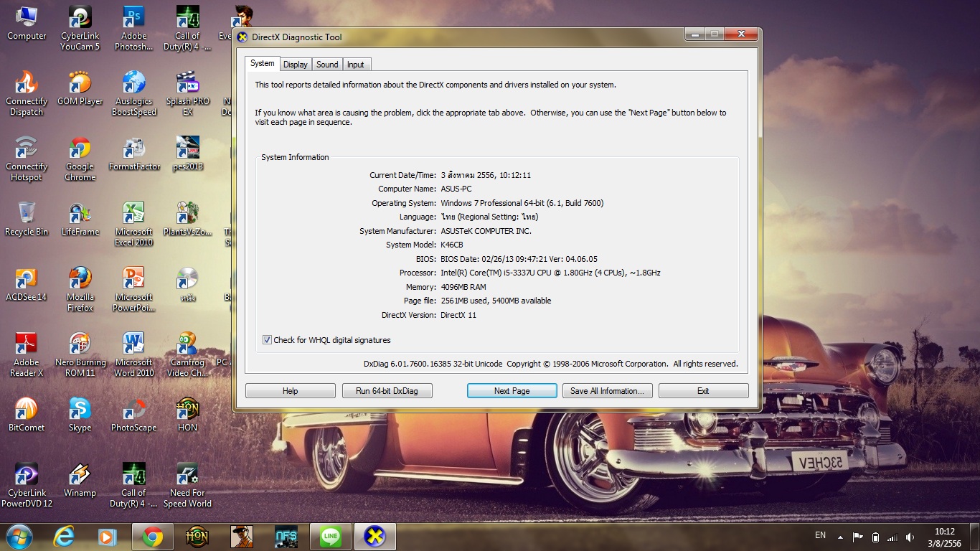Viewport: 980px width, 551px height.
Task: Select the Google Chrome desktop shortcut
Action: tap(80, 159)
